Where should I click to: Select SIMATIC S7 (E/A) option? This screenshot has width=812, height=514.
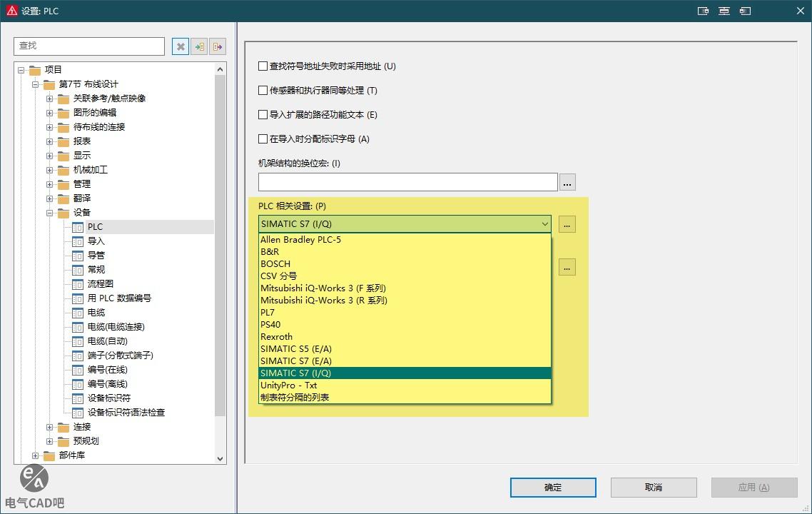(405, 361)
